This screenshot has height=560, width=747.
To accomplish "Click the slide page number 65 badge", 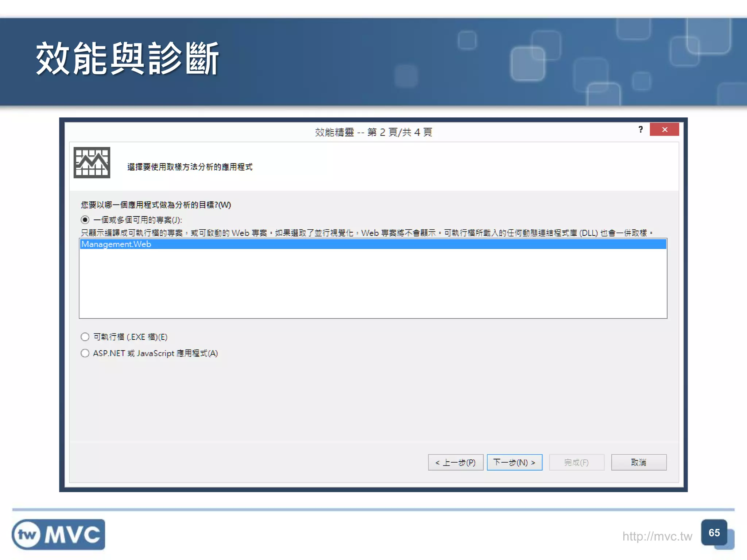I will tap(714, 533).
